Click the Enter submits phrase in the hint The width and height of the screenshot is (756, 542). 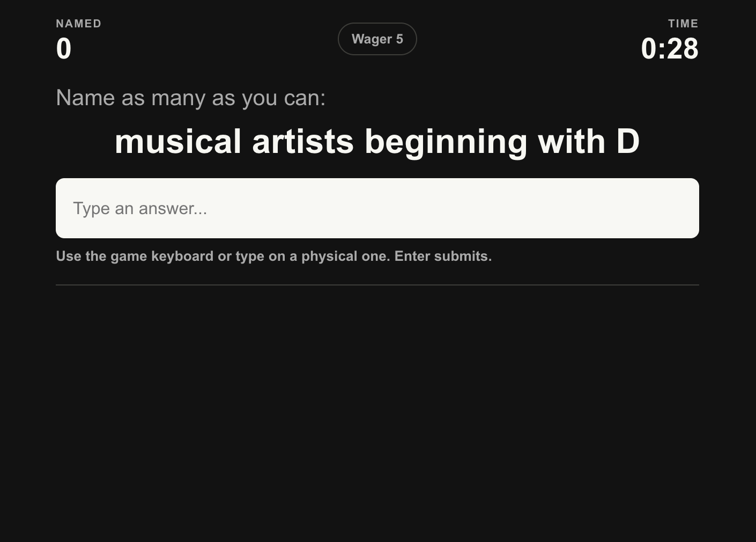coord(443,256)
